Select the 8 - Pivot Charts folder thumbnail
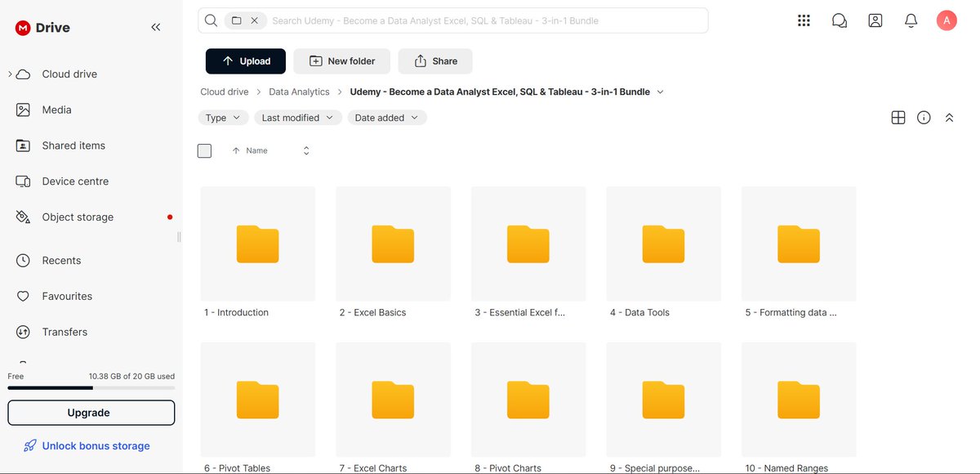Screen dimensions: 980x474 click(528, 400)
